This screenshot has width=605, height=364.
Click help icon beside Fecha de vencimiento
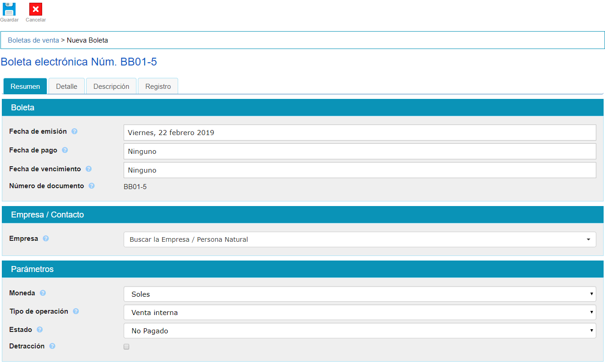pos(88,169)
